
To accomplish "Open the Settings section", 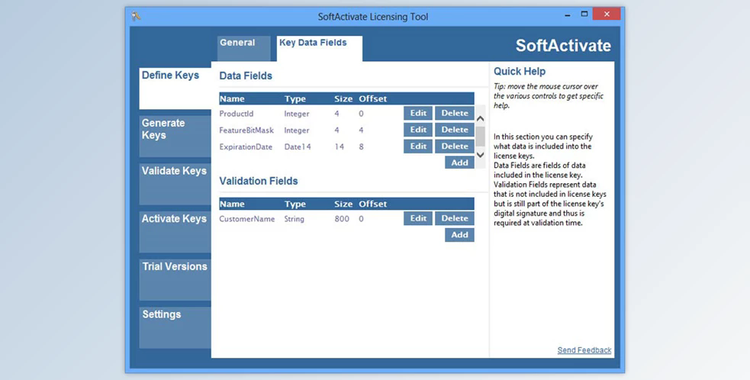I will 175,328.
